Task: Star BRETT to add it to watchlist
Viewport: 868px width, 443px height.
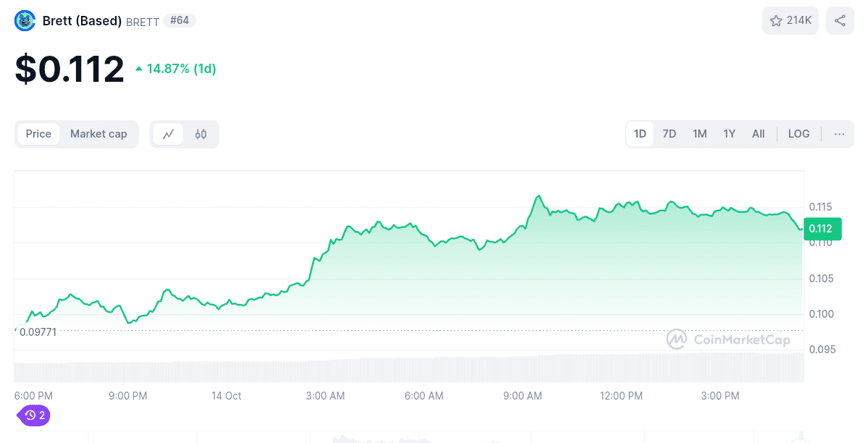Action: point(775,20)
